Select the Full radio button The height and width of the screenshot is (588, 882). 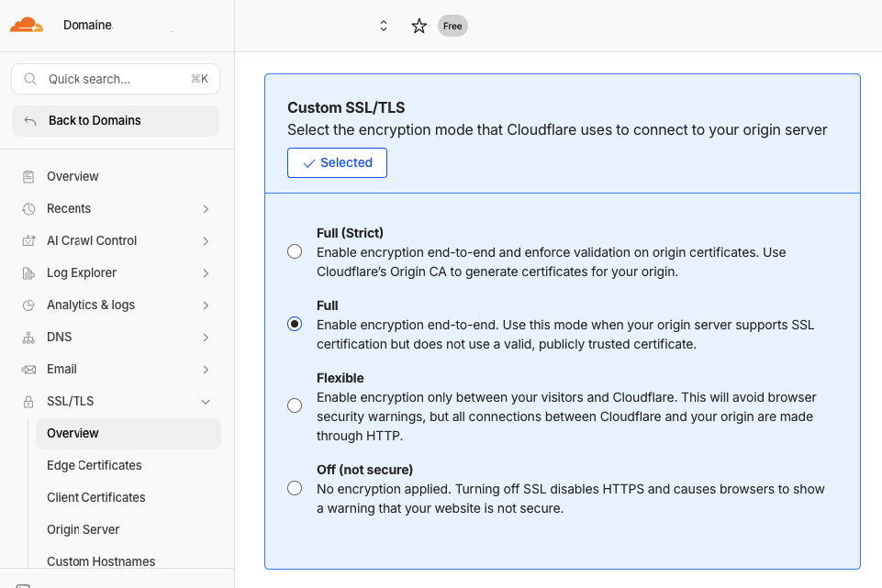295,324
